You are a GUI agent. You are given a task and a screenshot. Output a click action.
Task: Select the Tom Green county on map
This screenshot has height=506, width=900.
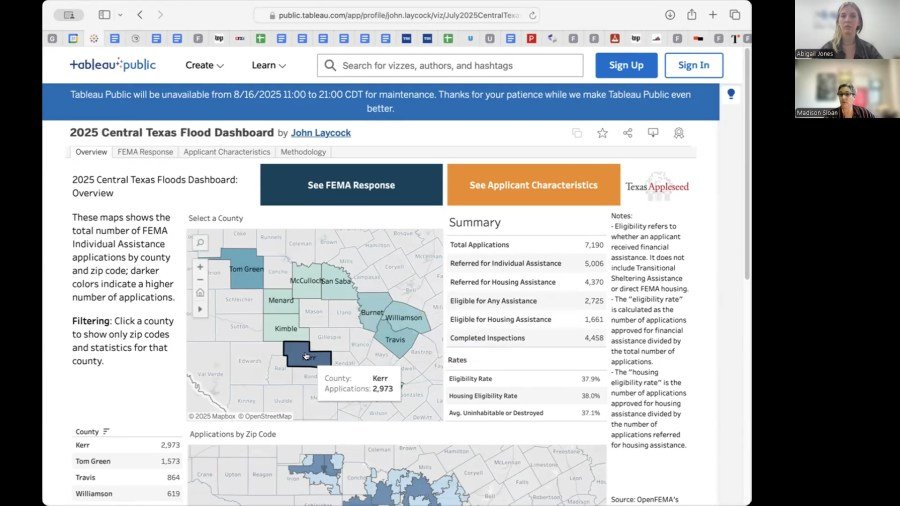click(245, 268)
